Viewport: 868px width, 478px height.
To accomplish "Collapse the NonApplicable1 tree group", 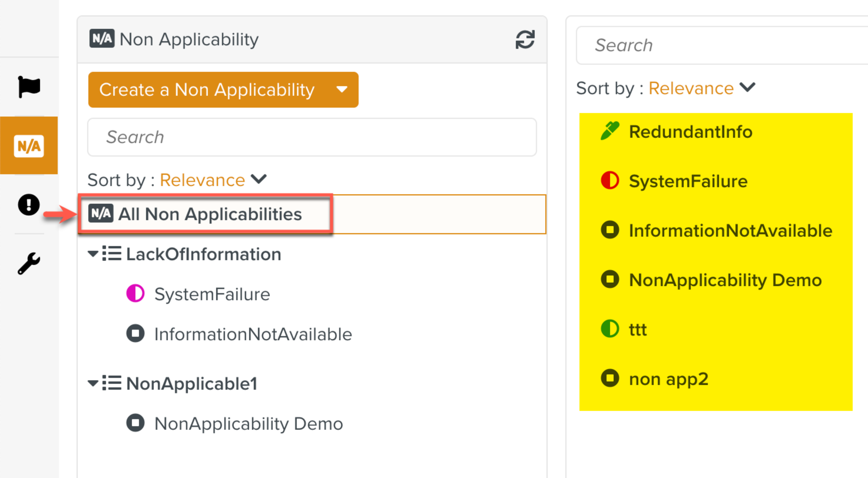I will pyautogui.click(x=93, y=383).
